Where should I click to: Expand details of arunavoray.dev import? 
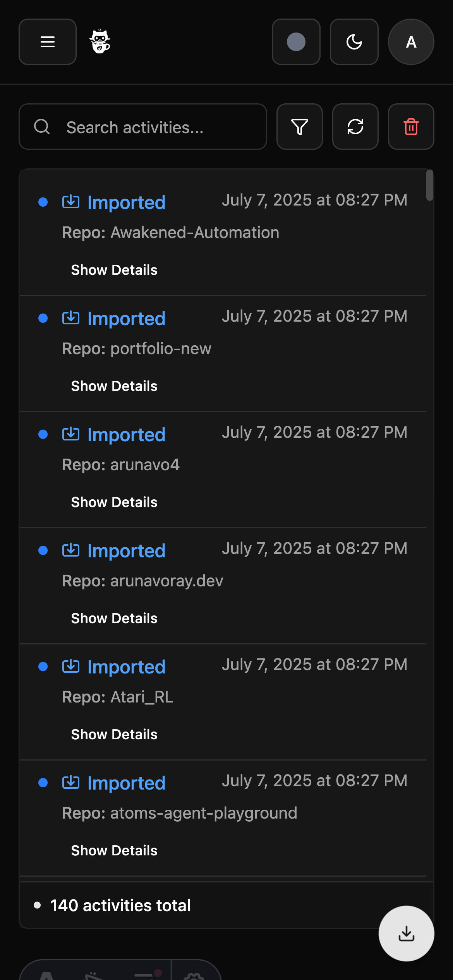pos(114,618)
